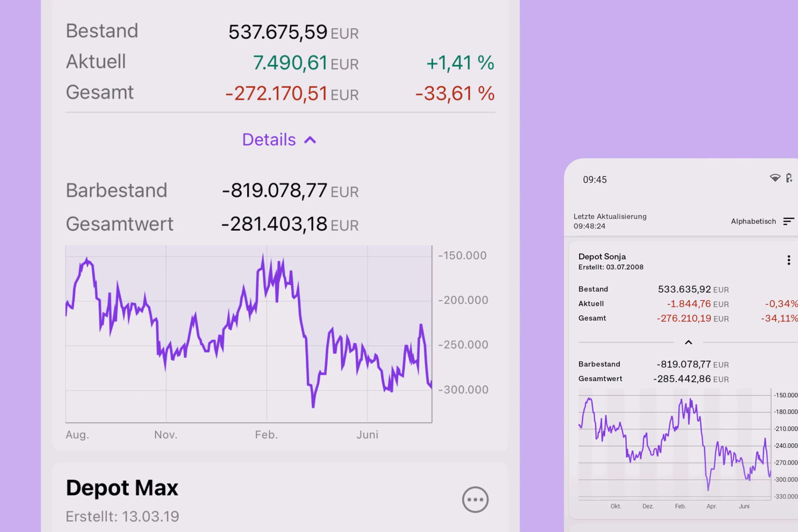The height and width of the screenshot is (532, 798).
Task: Collapse Depot Sonja details with the up chevron
Action: [688, 342]
